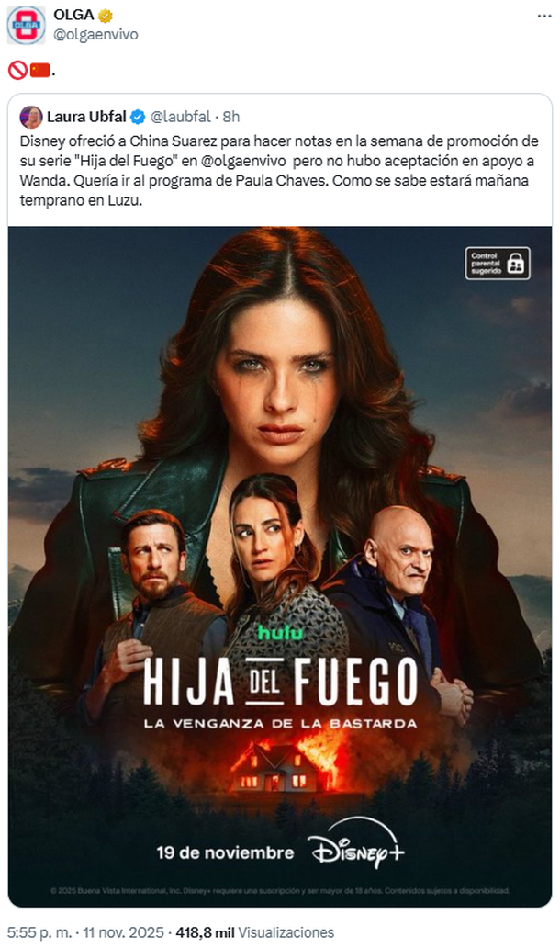Viewport: 560px width, 948px height.
Task: Open the 418,8 mil Visualizaciones count
Action: 255,932
